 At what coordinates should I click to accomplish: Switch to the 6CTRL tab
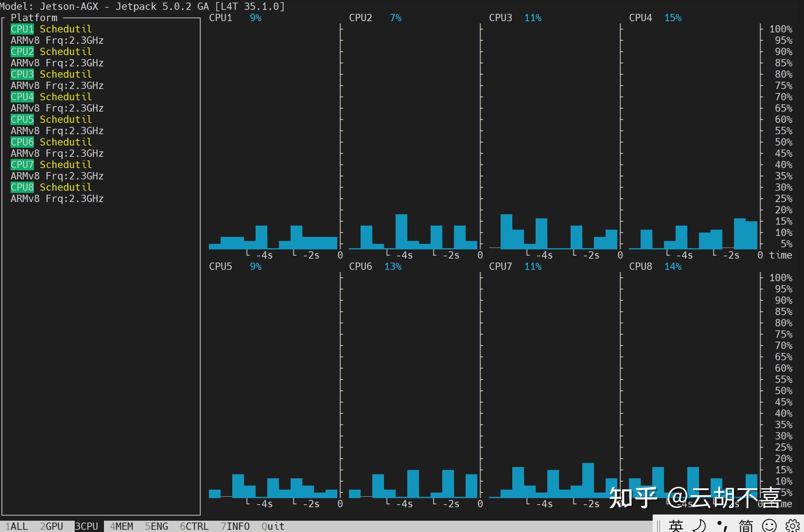(x=194, y=526)
